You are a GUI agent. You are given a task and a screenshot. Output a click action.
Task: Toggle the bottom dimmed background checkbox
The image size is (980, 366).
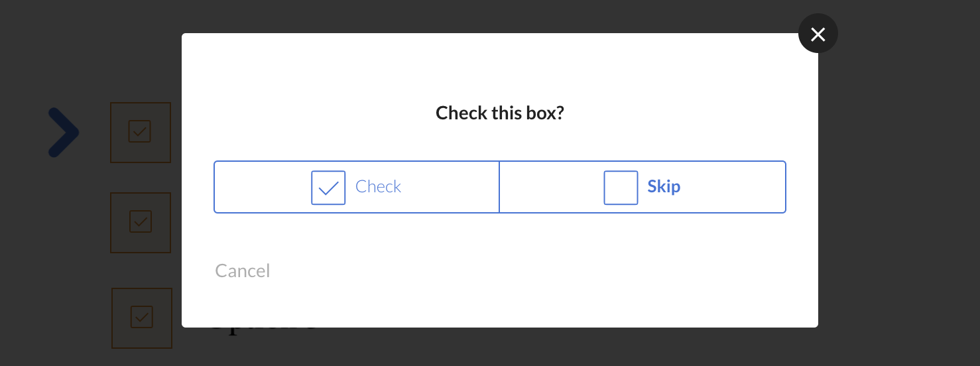point(142,317)
